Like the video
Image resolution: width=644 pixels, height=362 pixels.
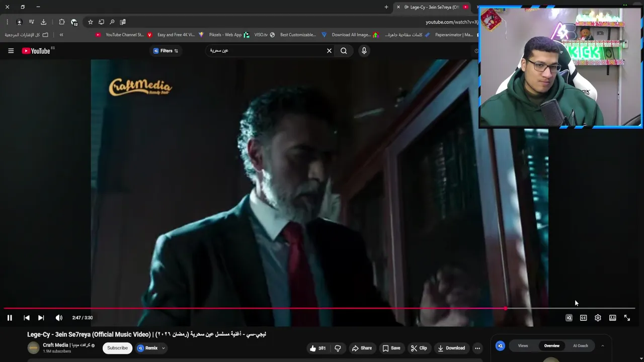317,348
